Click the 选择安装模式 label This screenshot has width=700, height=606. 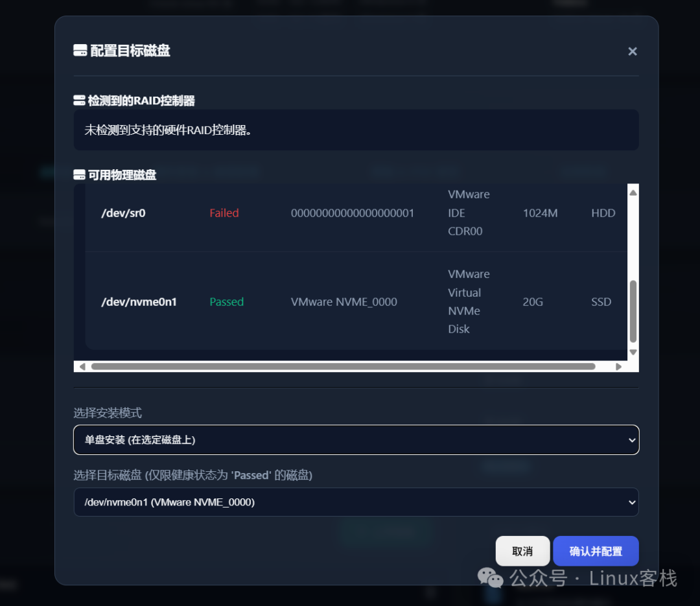pyautogui.click(x=108, y=413)
